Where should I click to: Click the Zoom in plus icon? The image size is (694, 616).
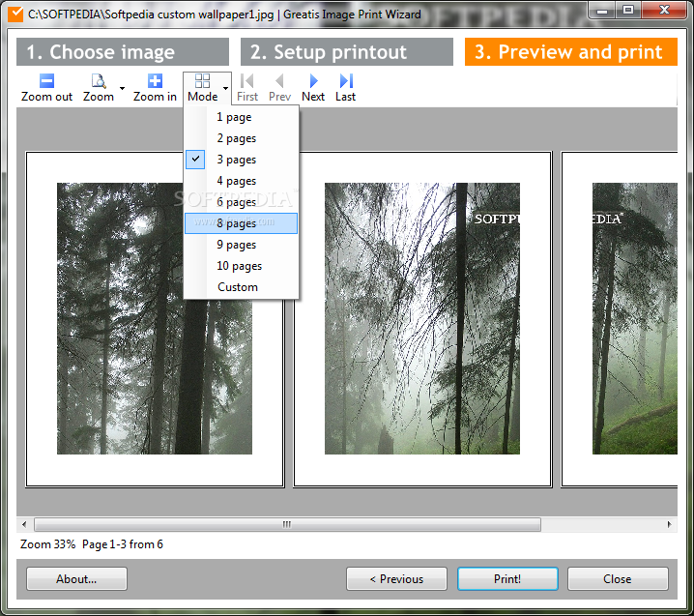pyautogui.click(x=155, y=81)
